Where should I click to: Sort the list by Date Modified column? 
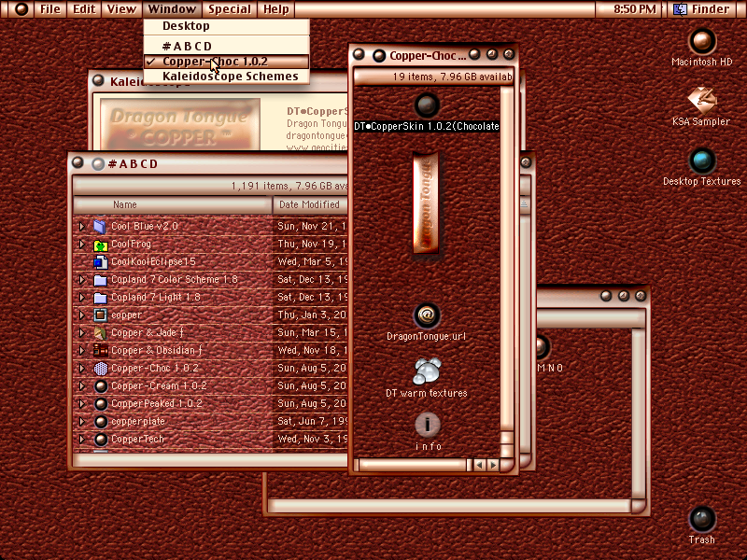[x=310, y=204]
